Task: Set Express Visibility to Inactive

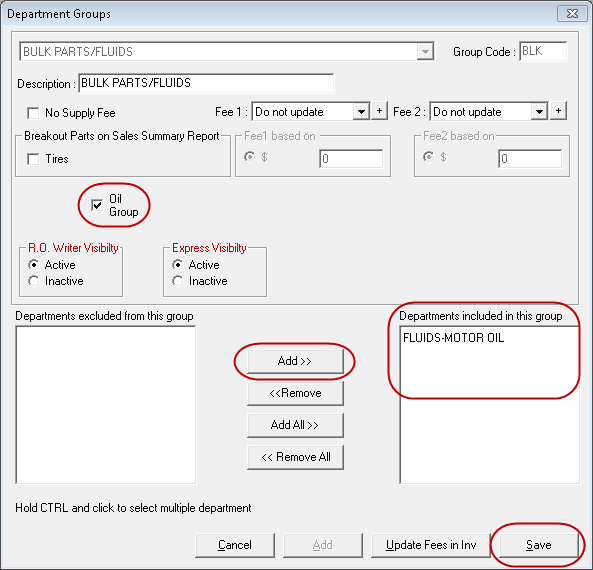Action: 177,281
